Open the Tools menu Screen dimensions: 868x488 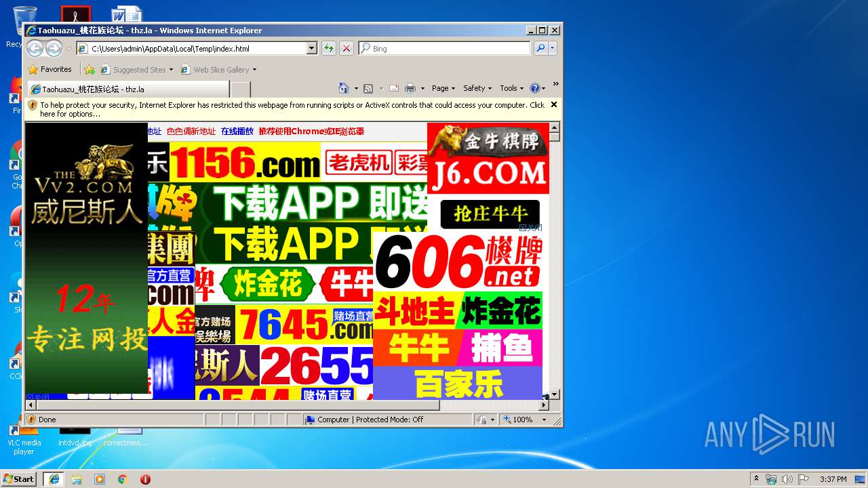512,88
